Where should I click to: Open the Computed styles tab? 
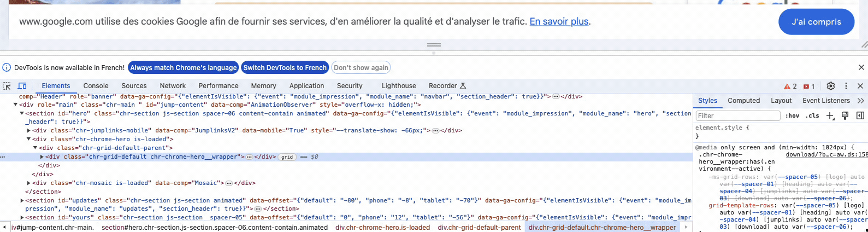point(743,101)
